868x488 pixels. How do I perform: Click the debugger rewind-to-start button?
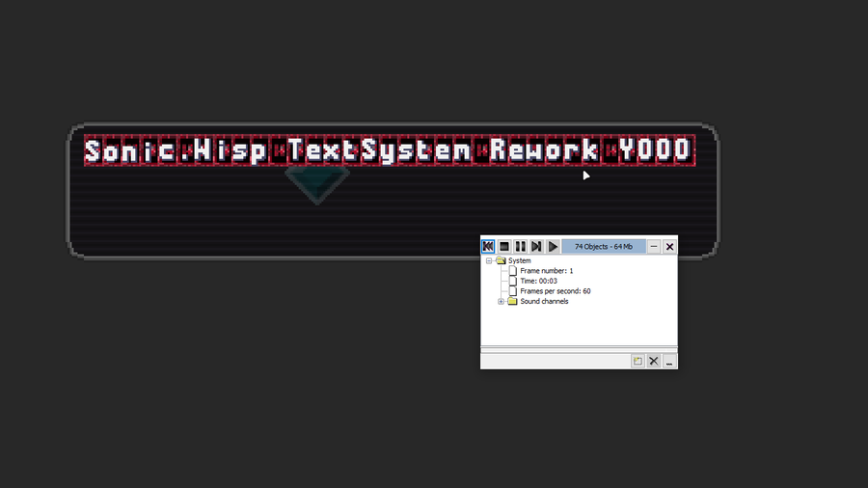pos(488,246)
